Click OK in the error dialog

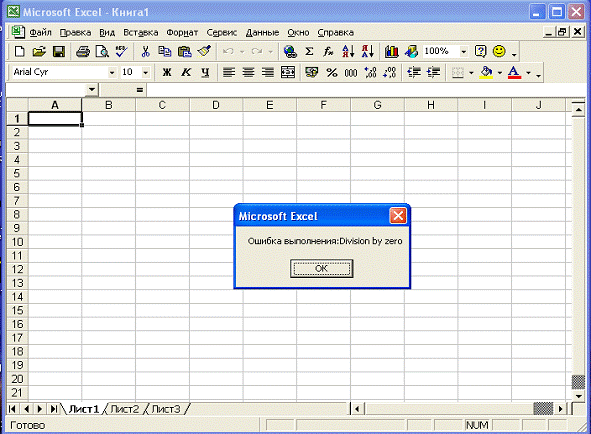coord(322,268)
